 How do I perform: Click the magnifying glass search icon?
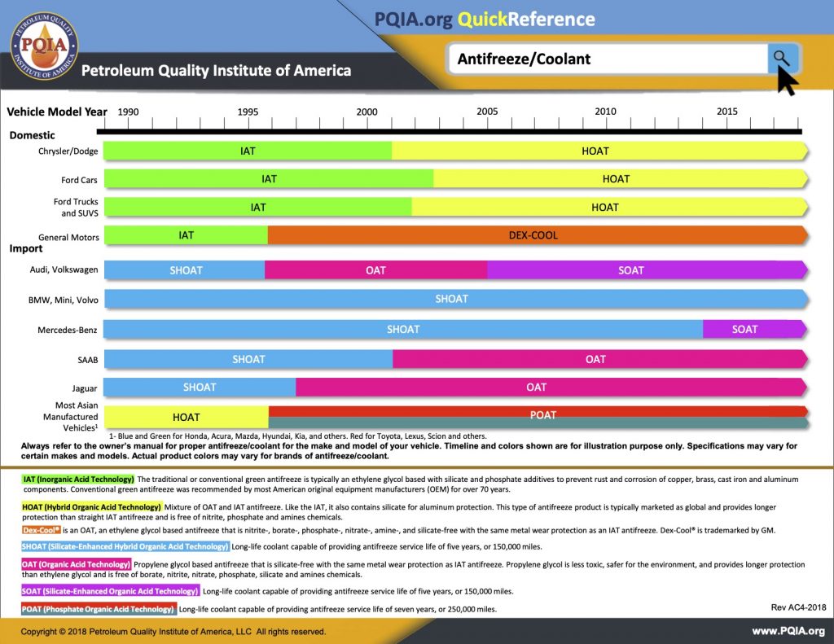point(783,58)
